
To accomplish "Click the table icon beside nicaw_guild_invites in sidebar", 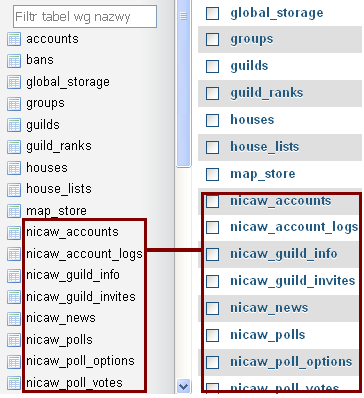I will click(x=14, y=297).
